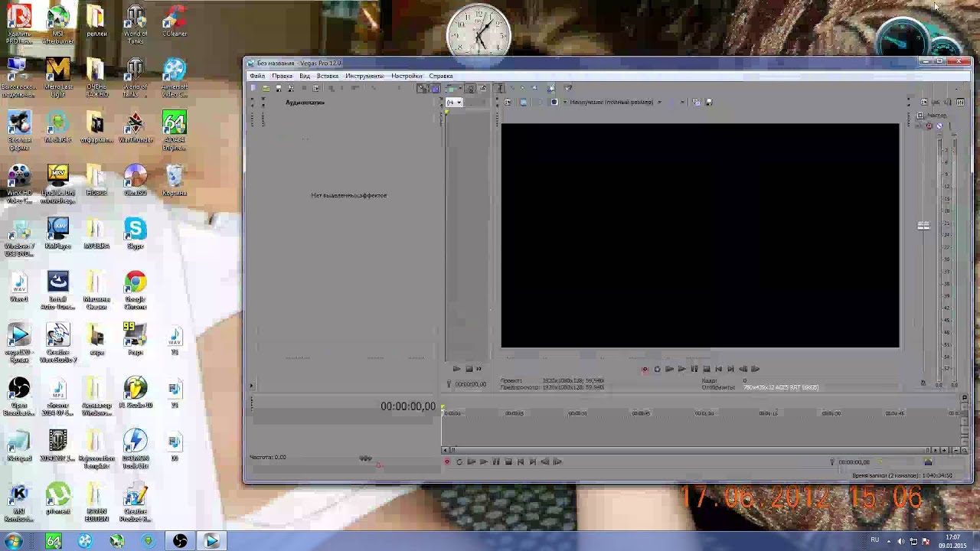Click Stop button under video preview

click(707, 369)
